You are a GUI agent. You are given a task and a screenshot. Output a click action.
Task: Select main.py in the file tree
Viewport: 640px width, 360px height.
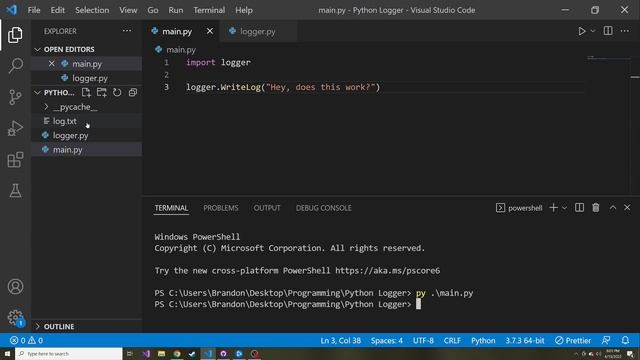tap(87, 150)
